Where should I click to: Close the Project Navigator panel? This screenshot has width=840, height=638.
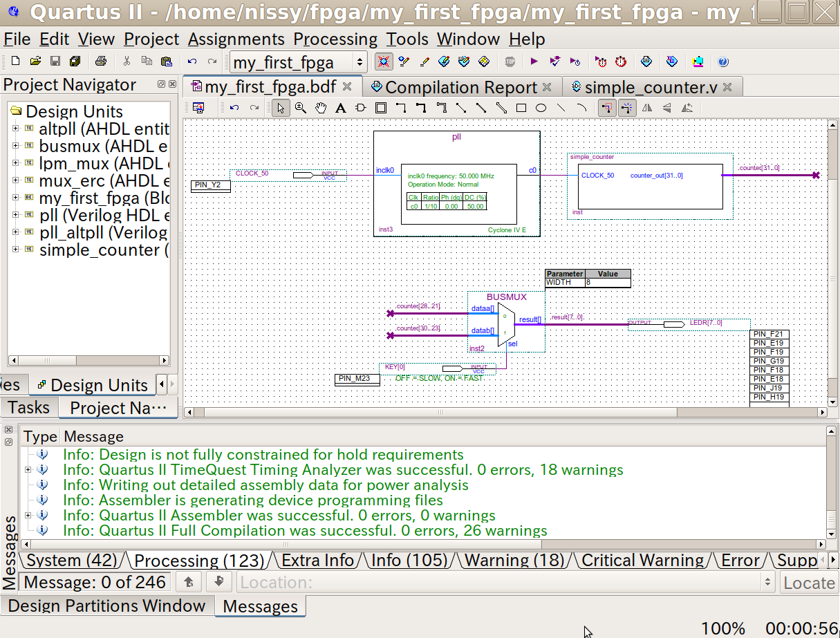click(172, 84)
